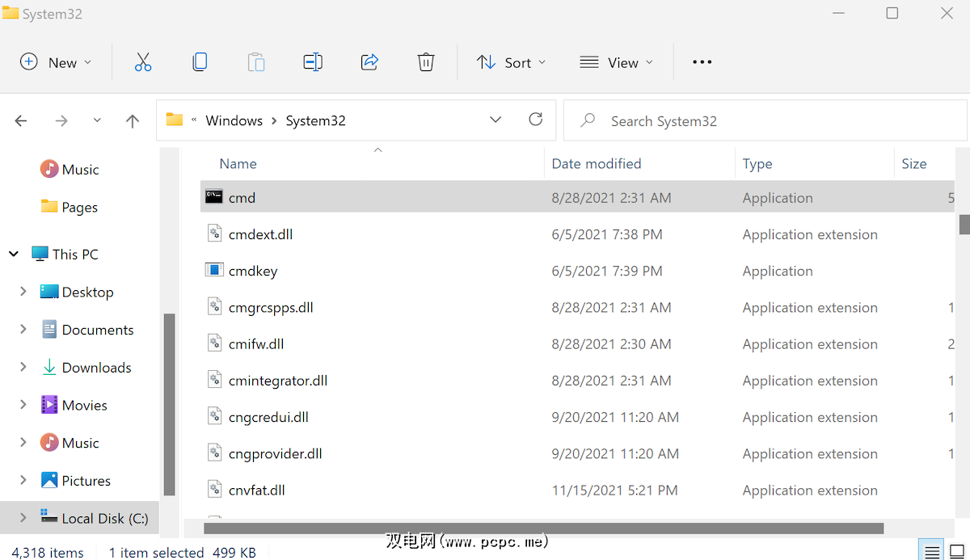The height and width of the screenshot is (560, 970).
Task: Go back with the left arrow
Action: click(x=21, y=121)
